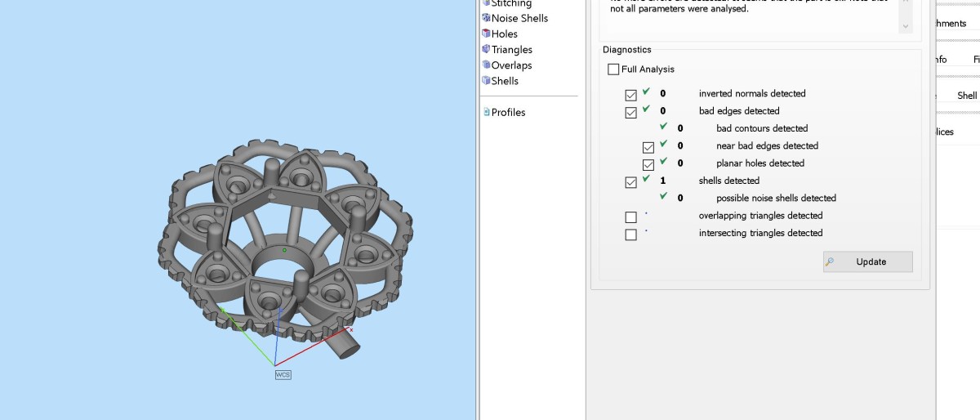Turn on intersecting triangles detection

(630, 235)
